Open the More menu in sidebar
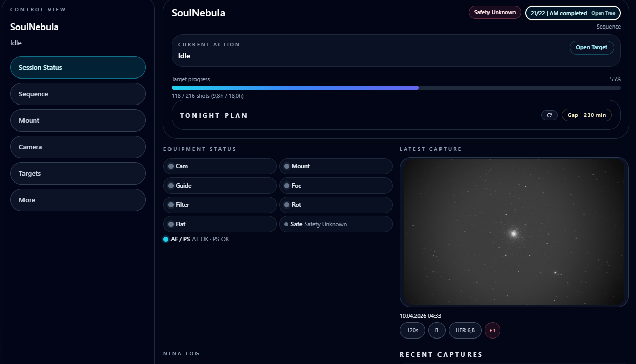This screenshot has width=636, height=364. tap(78, 200)
